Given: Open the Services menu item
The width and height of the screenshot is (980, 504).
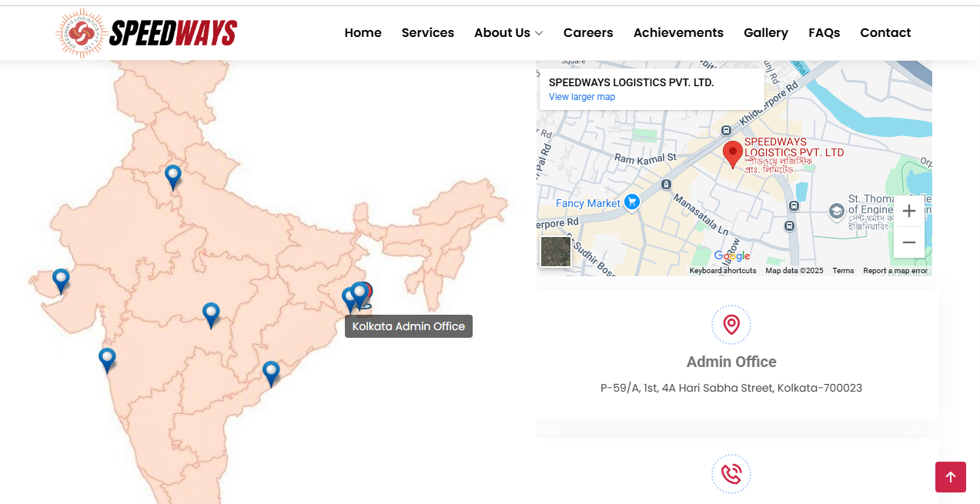Looking at the screenshot, I should (427, 32).
